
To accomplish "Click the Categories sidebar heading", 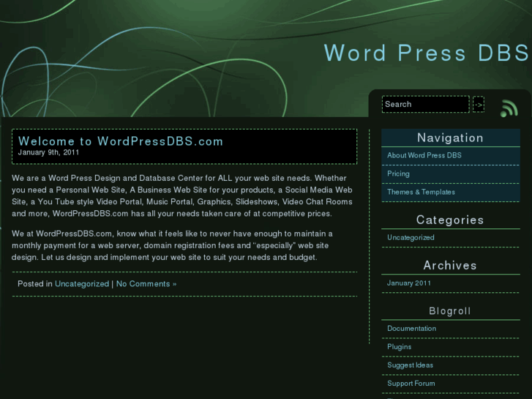I will 450,220.
